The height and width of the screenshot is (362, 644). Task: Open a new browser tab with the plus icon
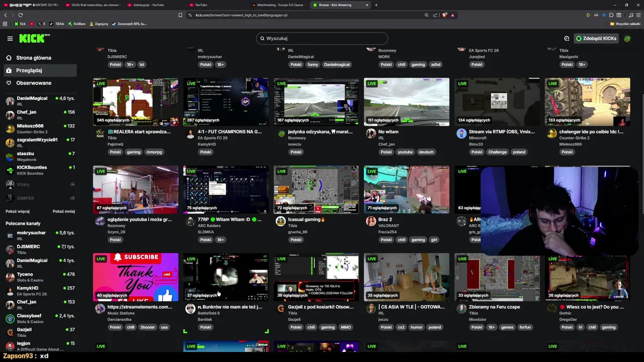pyautogui.click(x=376, y=5)
